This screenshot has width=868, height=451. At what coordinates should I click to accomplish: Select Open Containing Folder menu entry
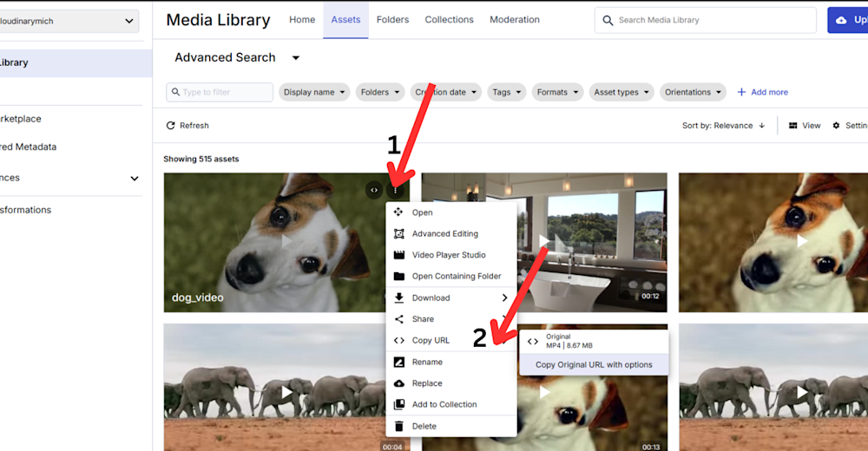[451, 276]
